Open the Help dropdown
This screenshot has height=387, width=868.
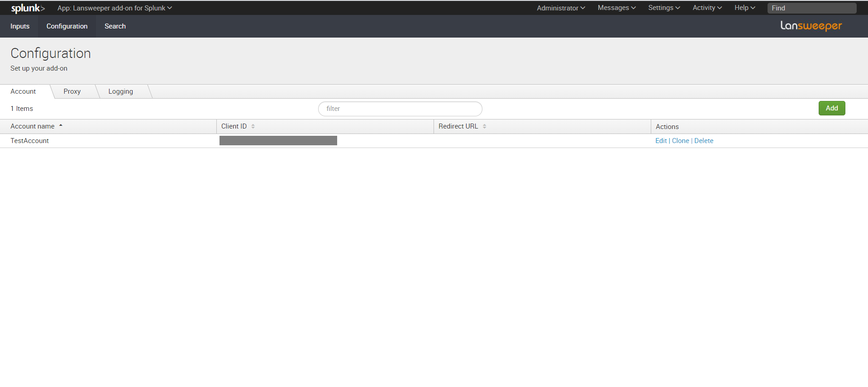(744, 8)
